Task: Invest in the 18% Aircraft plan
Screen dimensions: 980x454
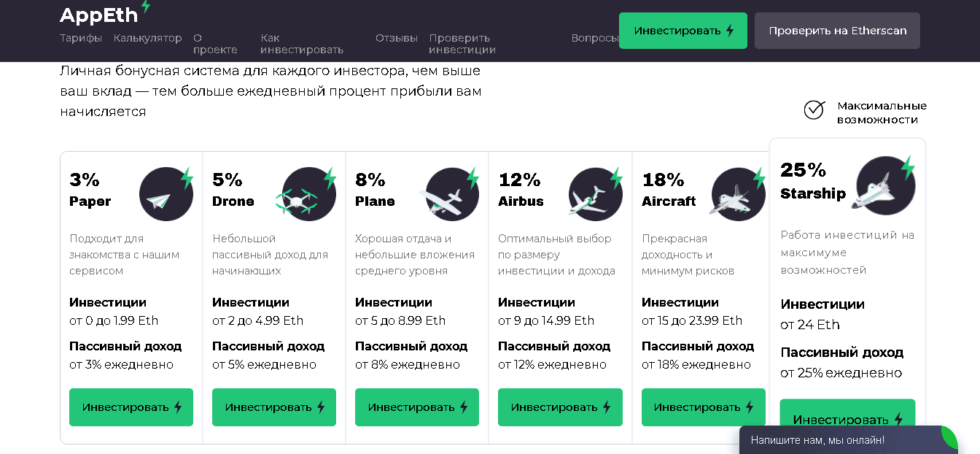Action: 703,407
